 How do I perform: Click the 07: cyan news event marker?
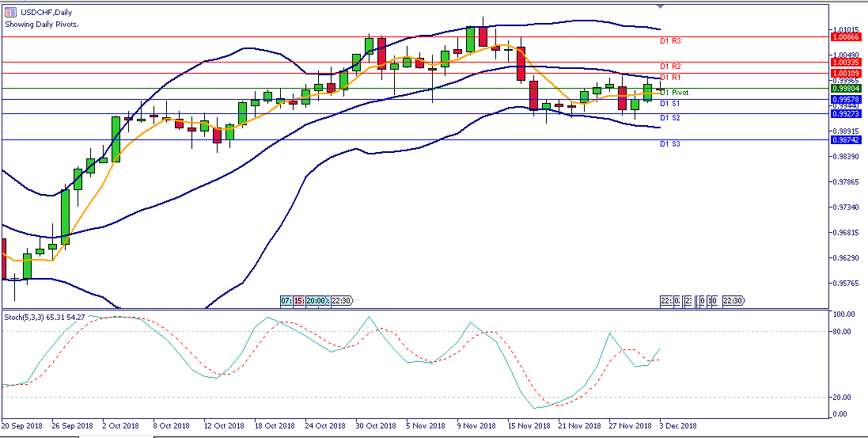286,301
